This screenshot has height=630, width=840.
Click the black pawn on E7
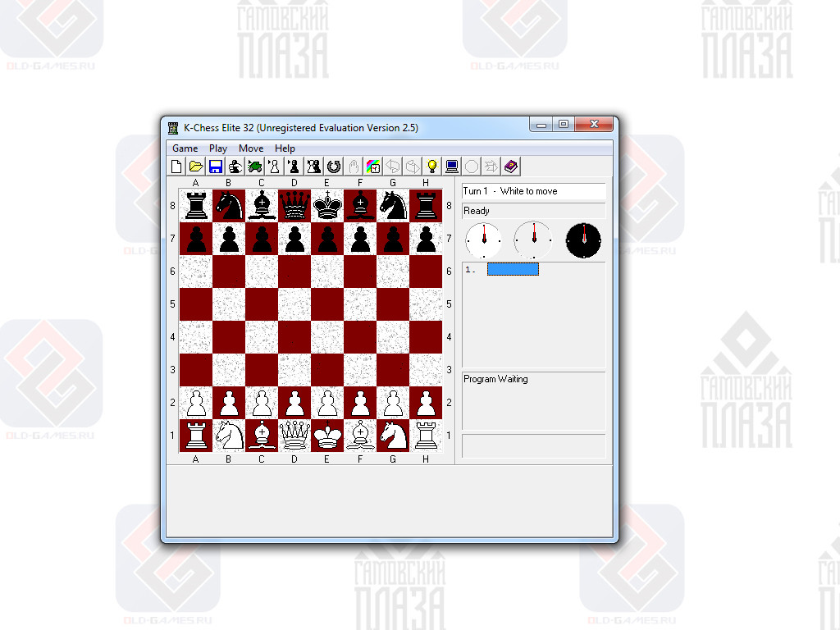327,239
